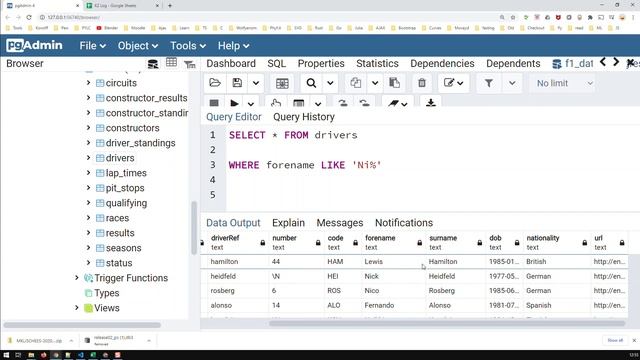Open the No limit rows combo box
The image size is (640, 360).
[564, 83]
